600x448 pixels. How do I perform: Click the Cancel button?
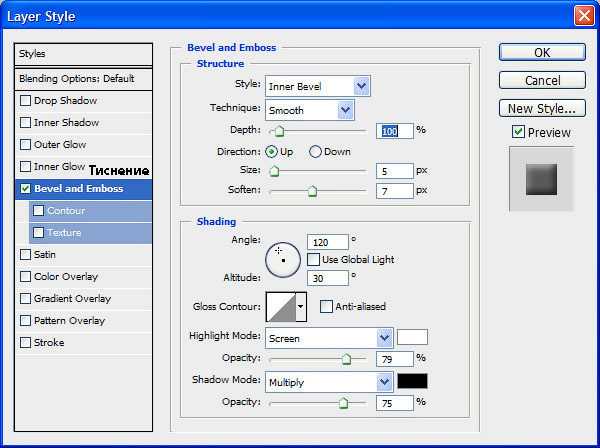[542, 80]
